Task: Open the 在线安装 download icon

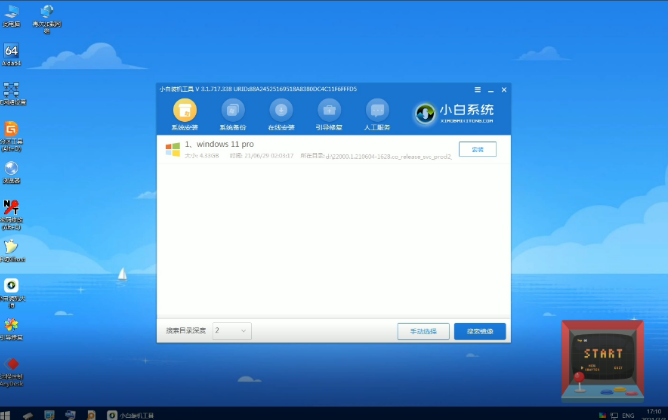Action: (x=281, y=111)
